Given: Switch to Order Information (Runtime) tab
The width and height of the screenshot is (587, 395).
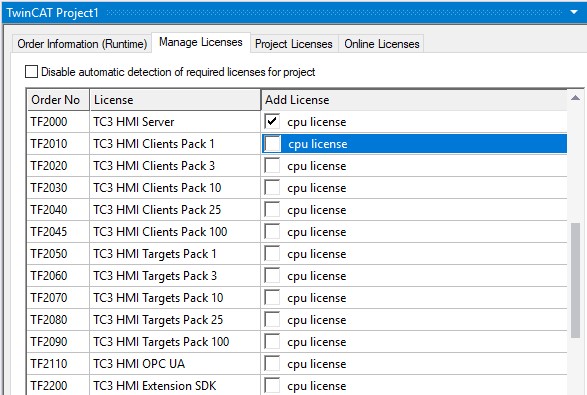Looking at the screenshot, I should point(82,44).
